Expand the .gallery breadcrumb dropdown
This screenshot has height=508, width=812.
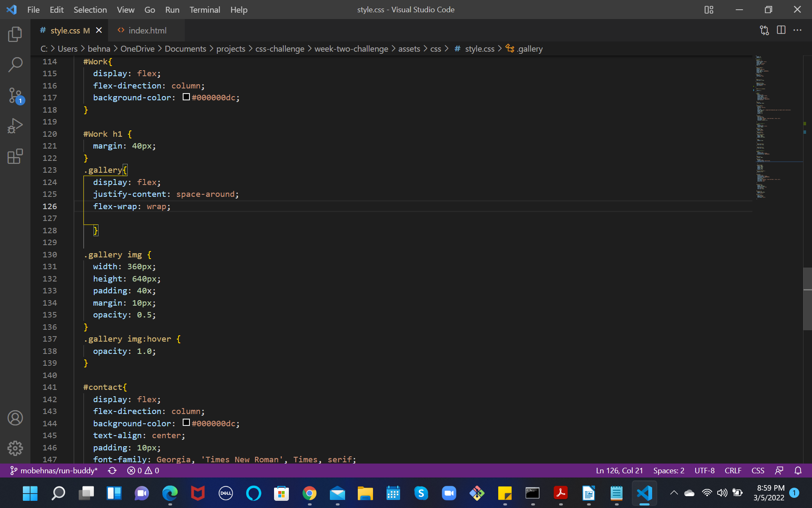pyautogui.click(x=529, y=49)
